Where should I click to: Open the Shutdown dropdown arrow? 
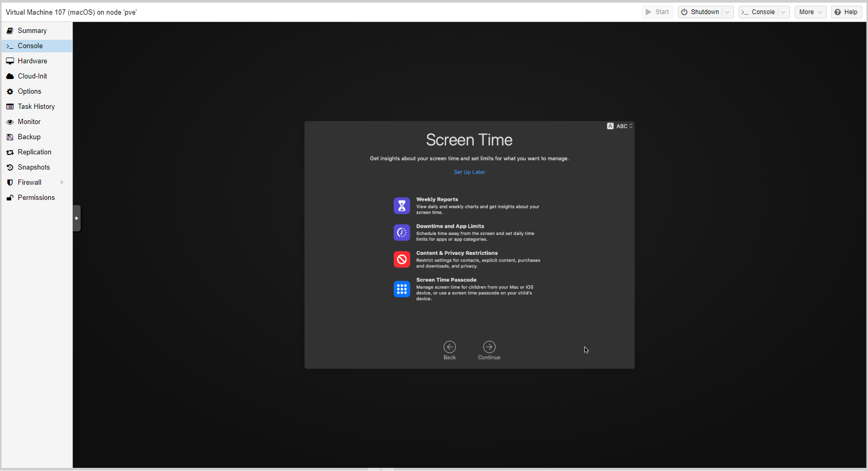coord(728,12)
